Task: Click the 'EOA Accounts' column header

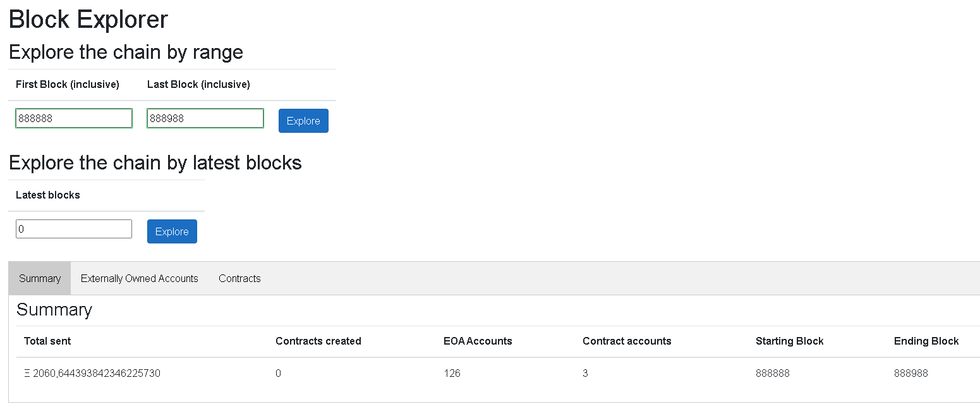Action: 478,341
